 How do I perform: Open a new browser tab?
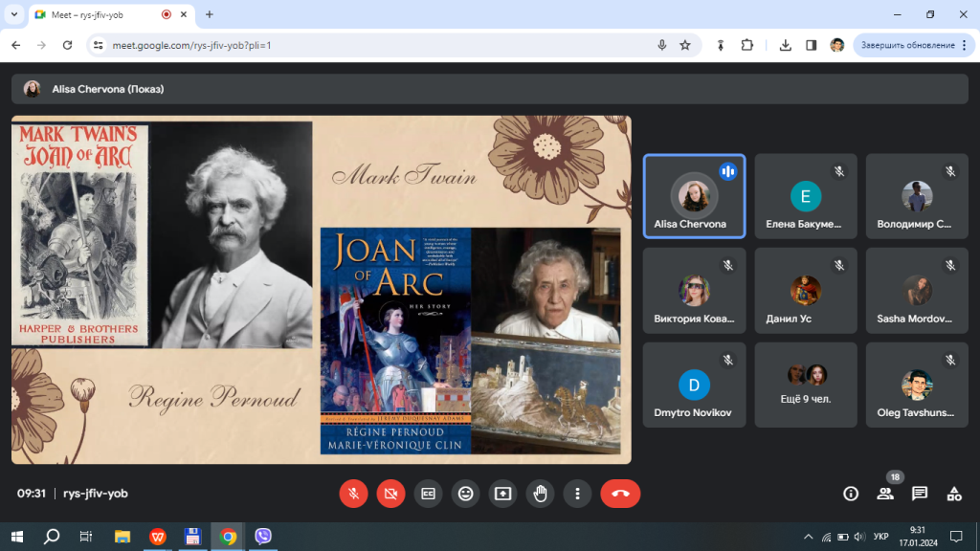point(210,14)
